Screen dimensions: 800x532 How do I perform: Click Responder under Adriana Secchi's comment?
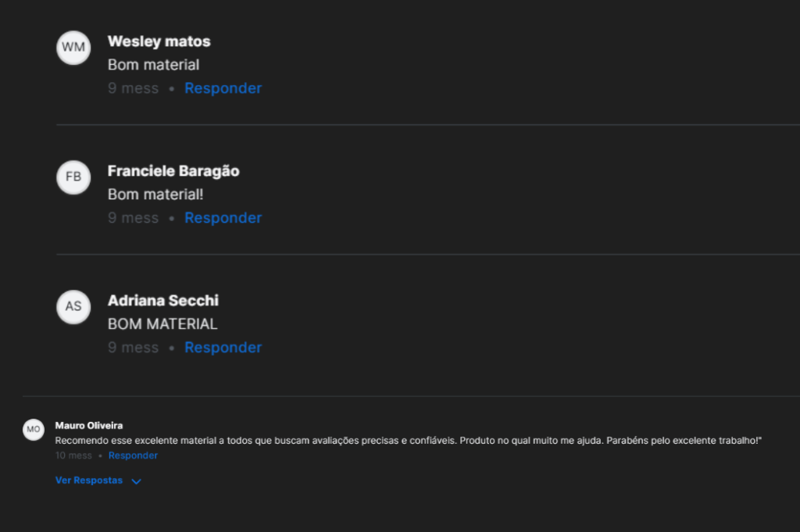223,348
